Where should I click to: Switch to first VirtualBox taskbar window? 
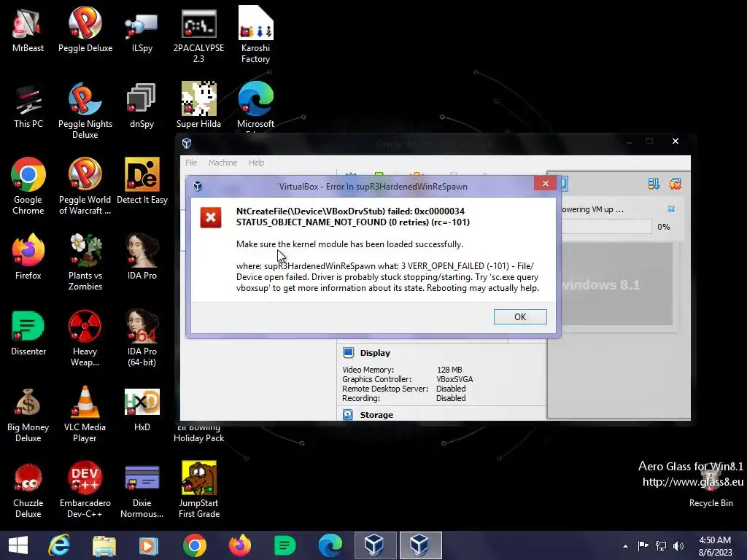point(375,545)
